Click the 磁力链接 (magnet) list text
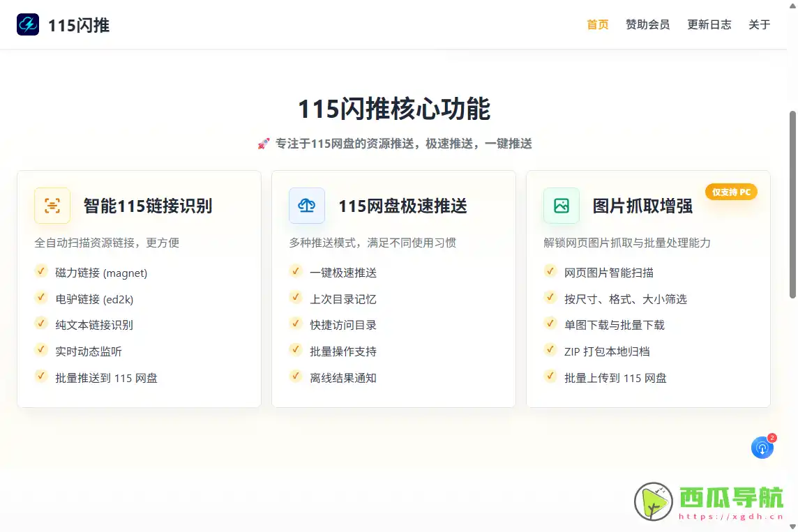This screenshot has width=798, height=532. click(x=101, y=273)
